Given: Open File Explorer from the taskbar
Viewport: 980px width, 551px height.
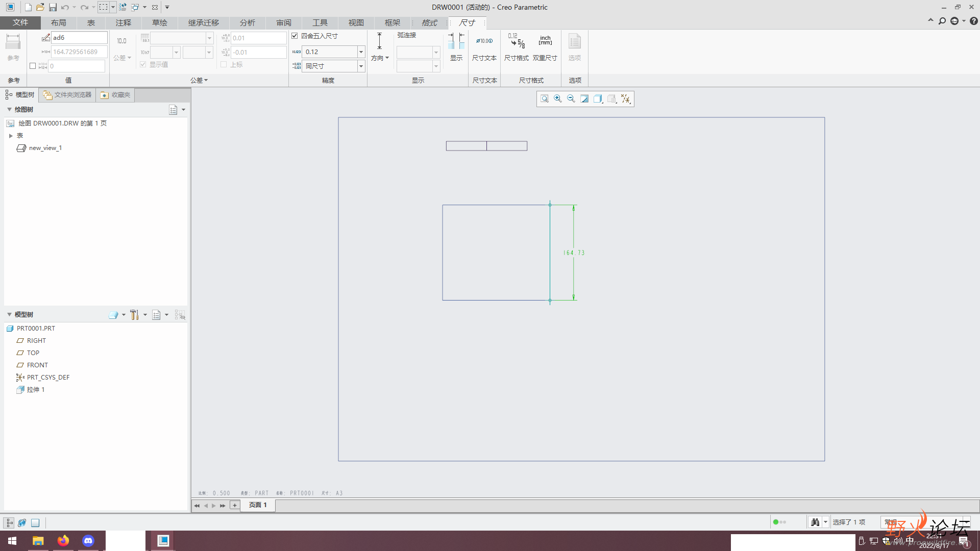Looking at the screenshot, I should (x=38, y=541).
